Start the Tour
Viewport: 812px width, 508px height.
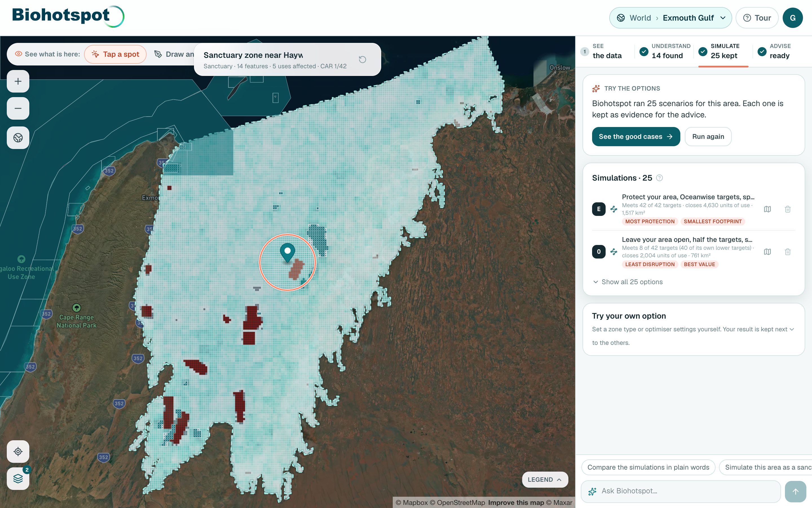click(757, 18)
